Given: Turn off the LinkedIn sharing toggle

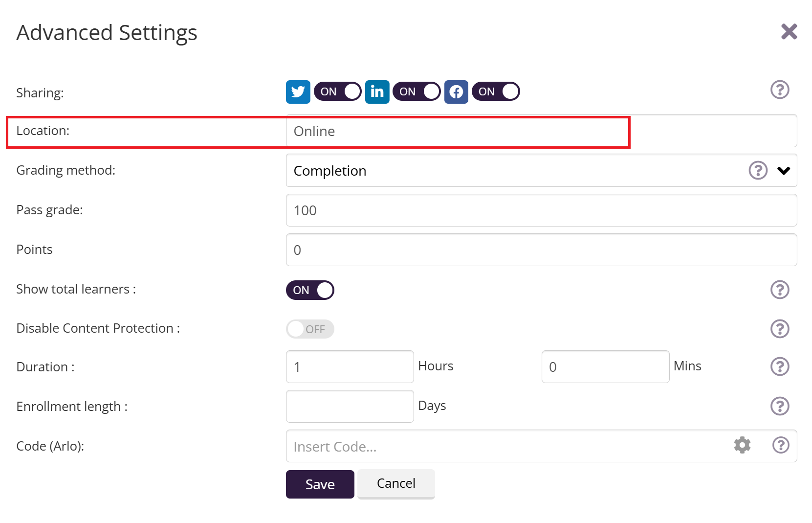Looking at the screenshot, I should [417, 92].
